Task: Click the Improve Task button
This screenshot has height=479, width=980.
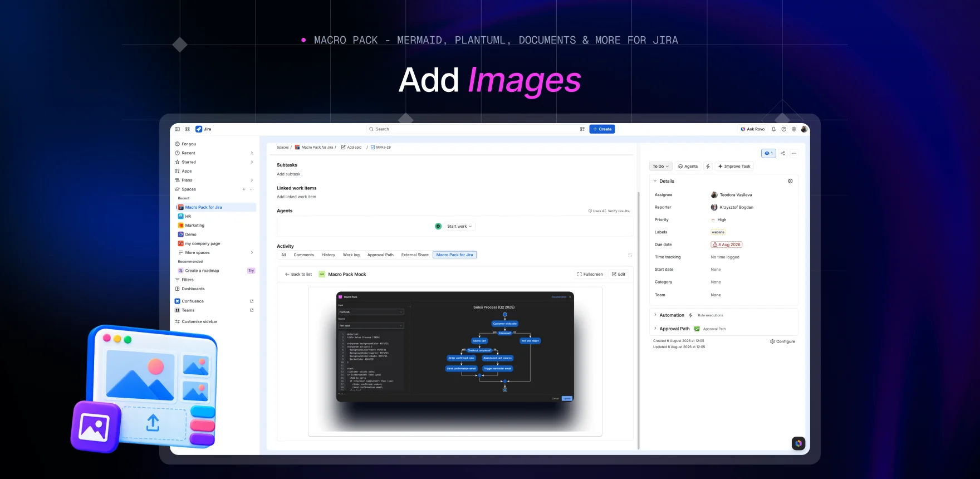Action: (734, 167)
